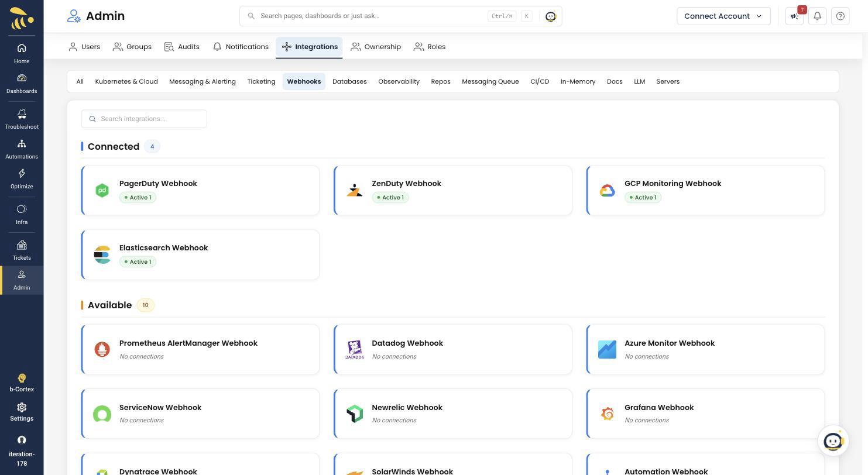The height and width of the screenshot is (475, 868).
Task: Filter by Kubernetes & Cloud category
Action: pos(126,81)
